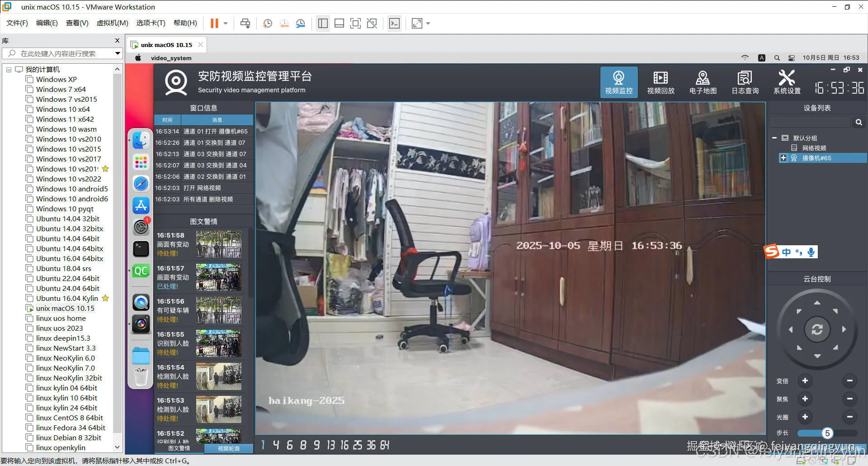
Task: Open the 选项卡(T) menu
Action: click(151, 23)
